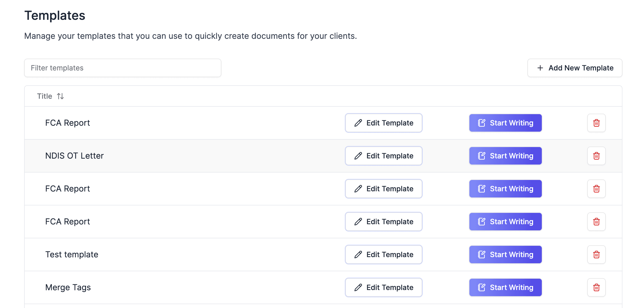This screenshot has width=644, height=308.
Task: Click trash icon for NDIS OT Letter
Action: [596, 156]
